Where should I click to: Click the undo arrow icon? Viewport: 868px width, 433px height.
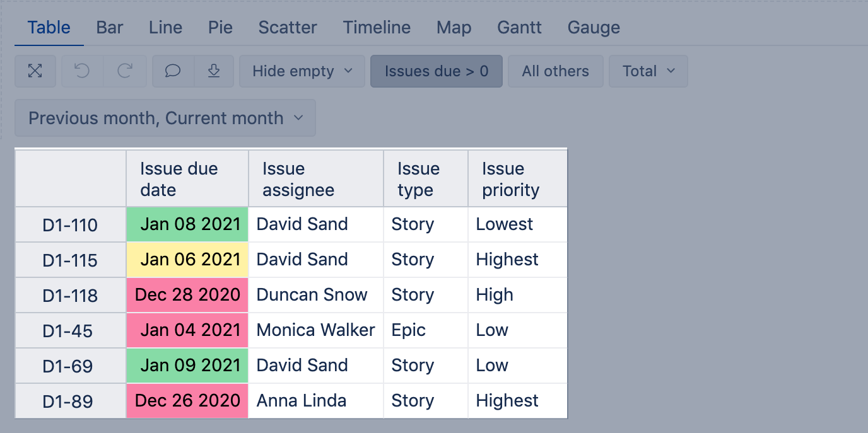click(83, 71)
